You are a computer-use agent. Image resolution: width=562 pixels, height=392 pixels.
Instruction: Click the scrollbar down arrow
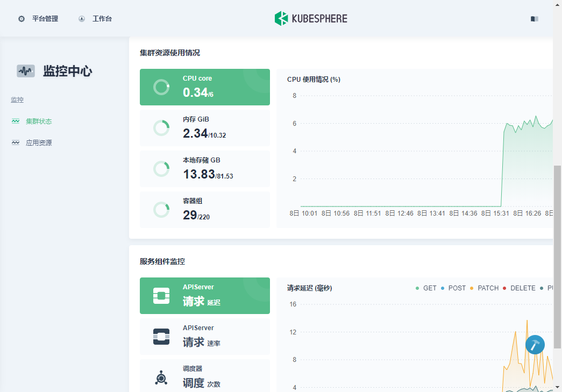[557, 387]
